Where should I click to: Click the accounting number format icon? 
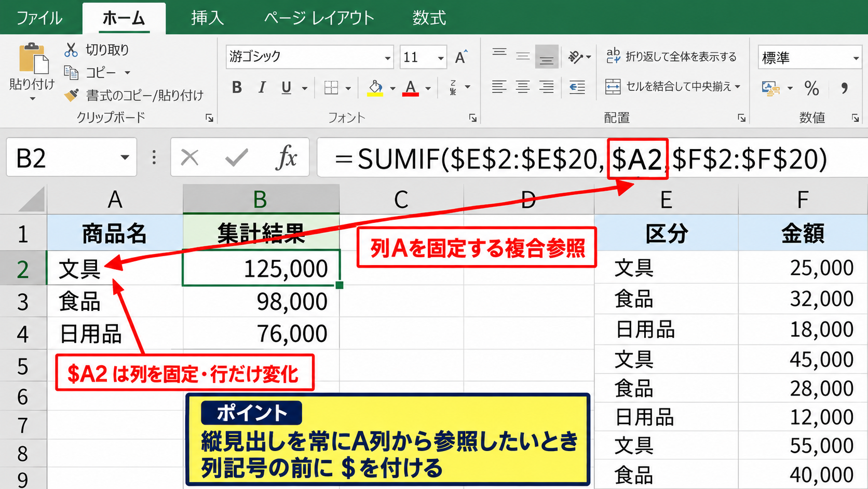[771, 88]
